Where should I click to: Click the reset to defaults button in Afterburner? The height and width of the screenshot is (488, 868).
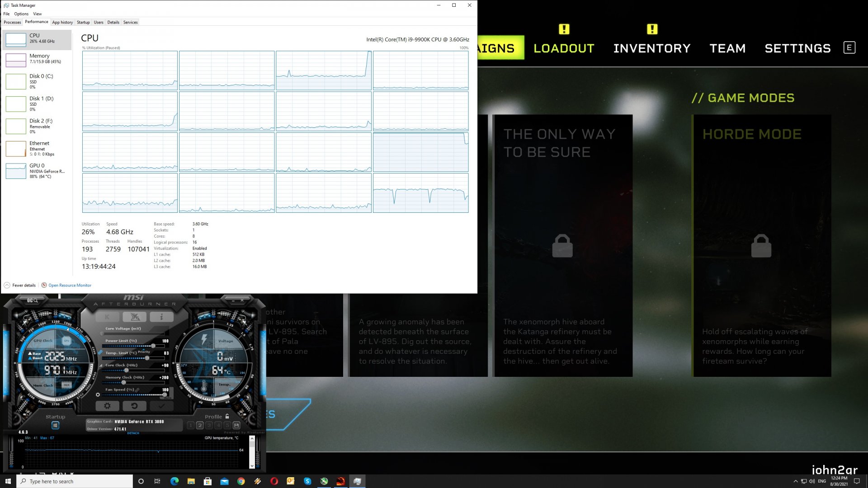[134, 406]
